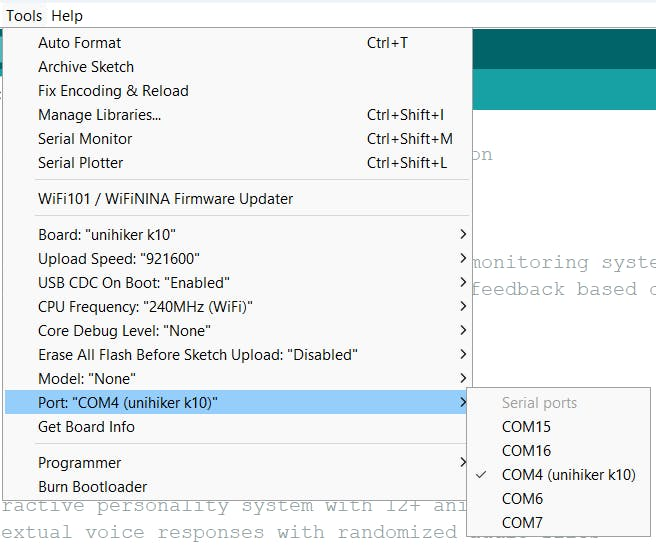The height and width of the screenshot is (546, 656).
Task: Expand the Board "unihiker k10" submenu
Action: pos(237,235)
